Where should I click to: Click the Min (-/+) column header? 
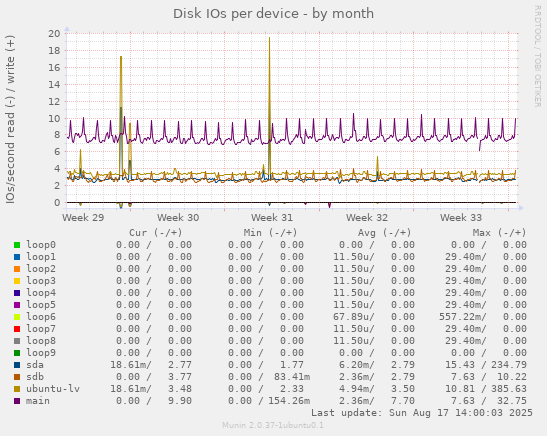[x=270, y=233]
